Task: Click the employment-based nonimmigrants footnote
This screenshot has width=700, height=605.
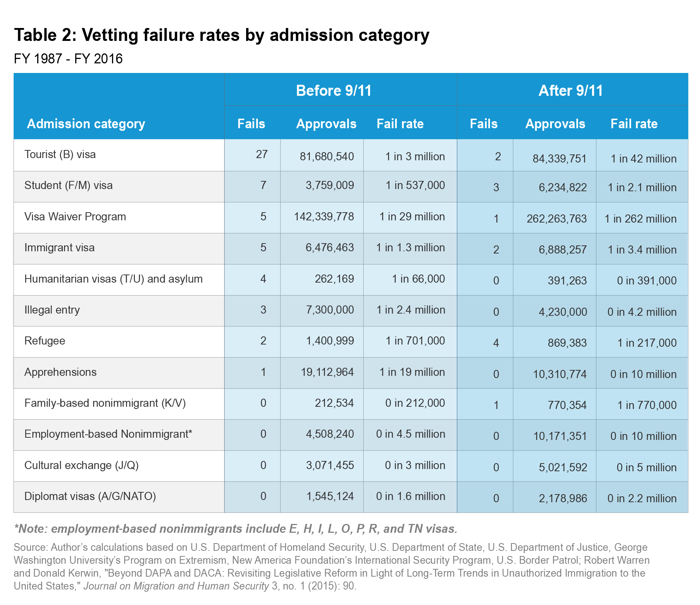Action: (x=236, y=529)
